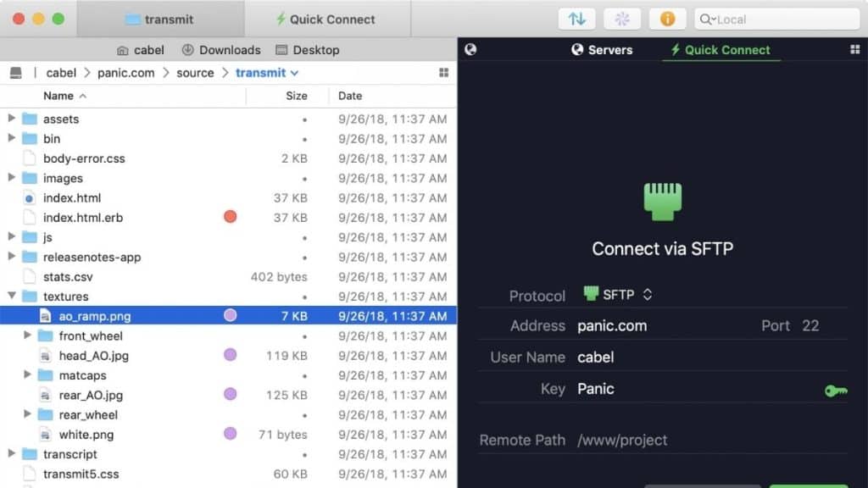Click the red sync dot on index.html.erb
The width and height of the screenshot is (868, 488).
[229, 217]
